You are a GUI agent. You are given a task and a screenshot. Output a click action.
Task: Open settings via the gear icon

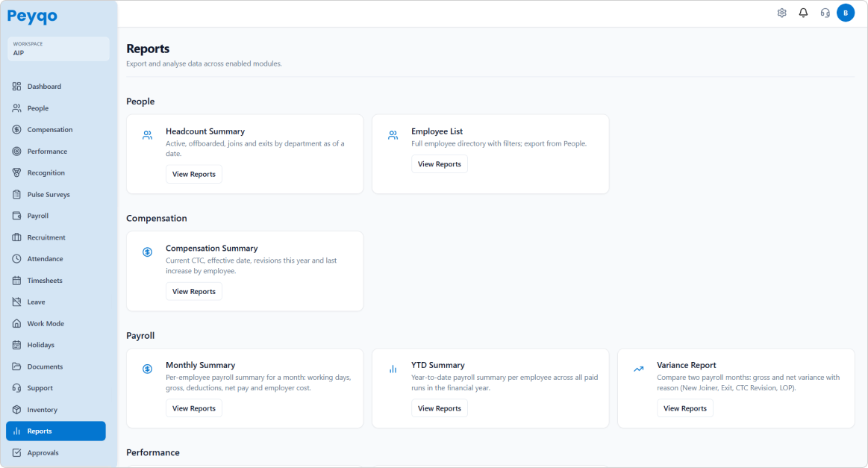tap(781, 13)
